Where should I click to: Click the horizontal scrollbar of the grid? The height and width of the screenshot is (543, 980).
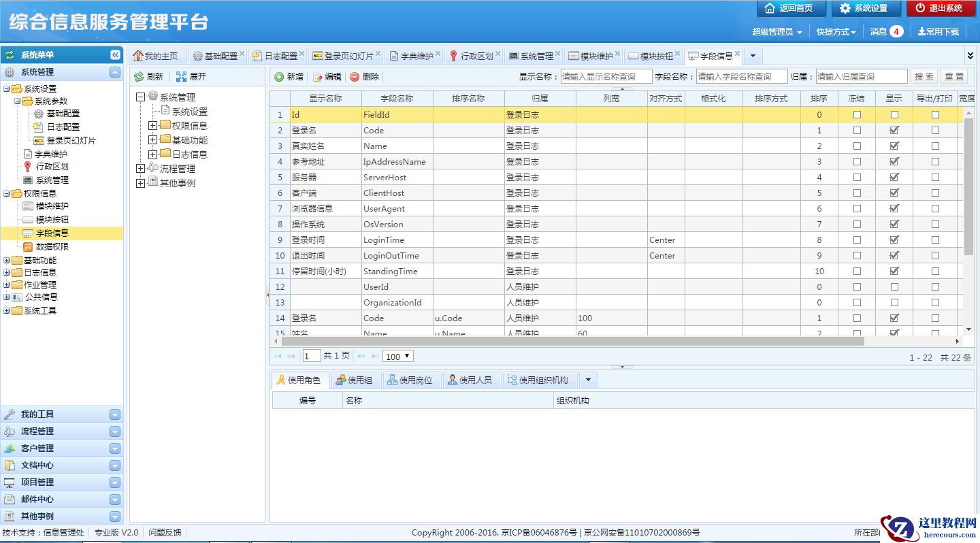coord(572,341)
